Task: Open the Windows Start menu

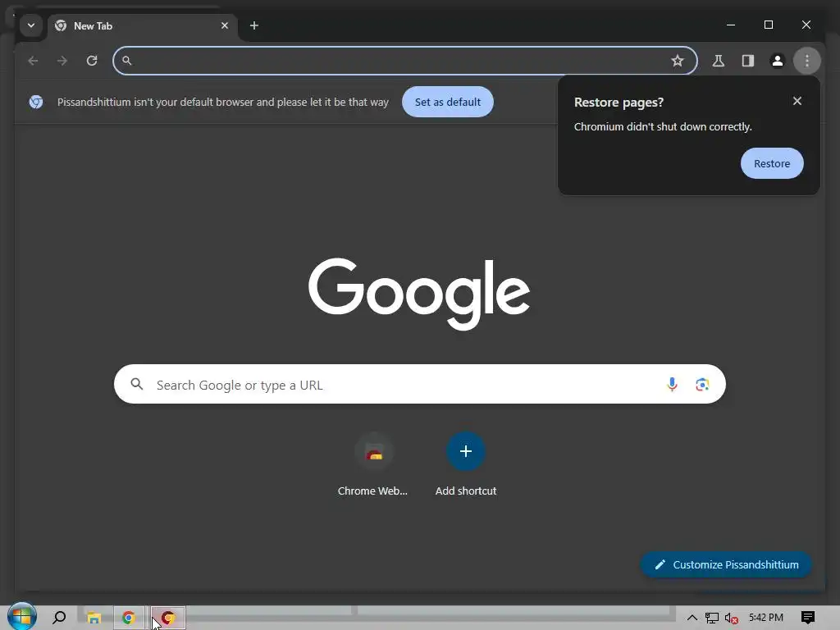Action: point(21,617)
